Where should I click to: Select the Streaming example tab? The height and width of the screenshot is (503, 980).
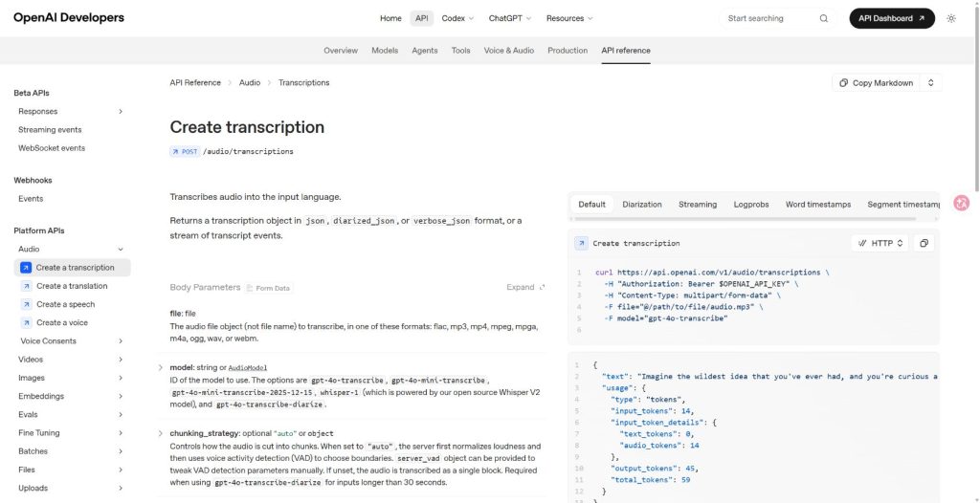pos(698,205)
